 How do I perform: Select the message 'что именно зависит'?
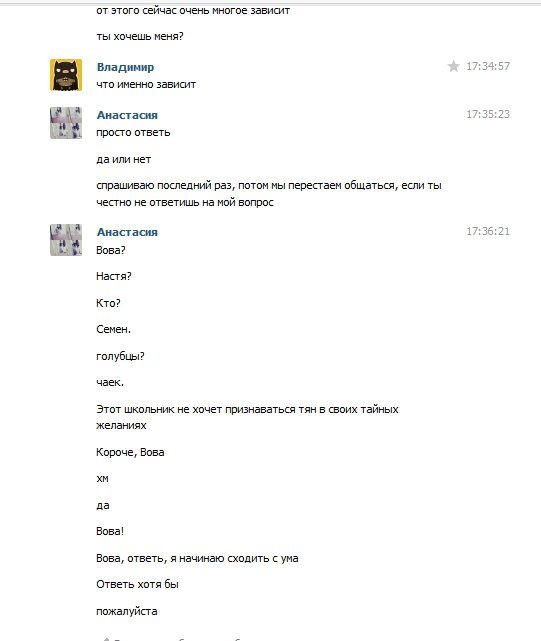(x=146, y=84)
